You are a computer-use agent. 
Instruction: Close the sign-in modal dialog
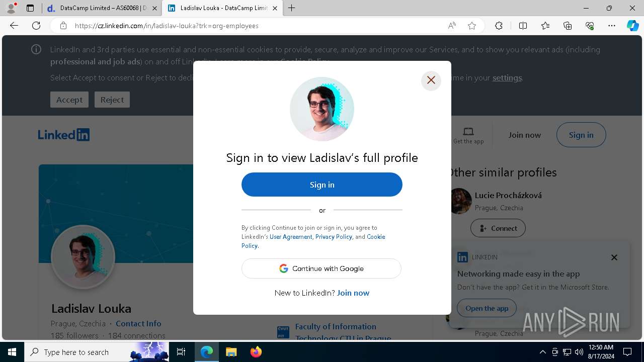(431, 80)
